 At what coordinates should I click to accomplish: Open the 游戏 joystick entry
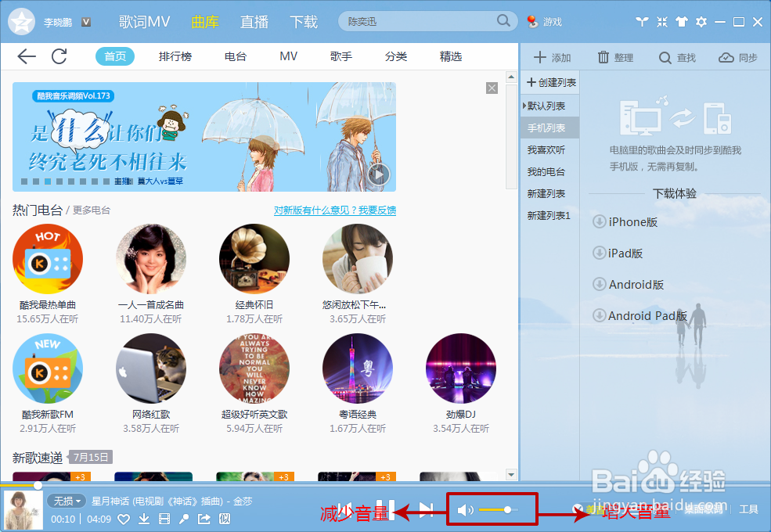pos(544,22)
